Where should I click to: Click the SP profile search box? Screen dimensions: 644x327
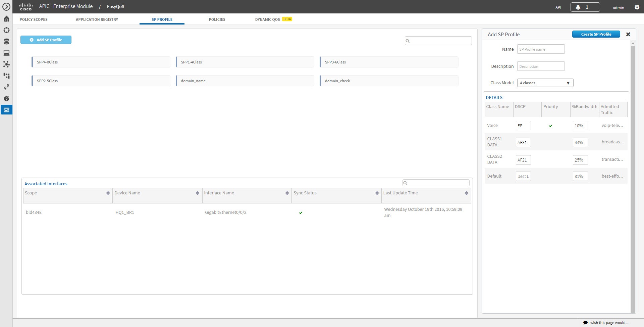[x=438, y=41]
